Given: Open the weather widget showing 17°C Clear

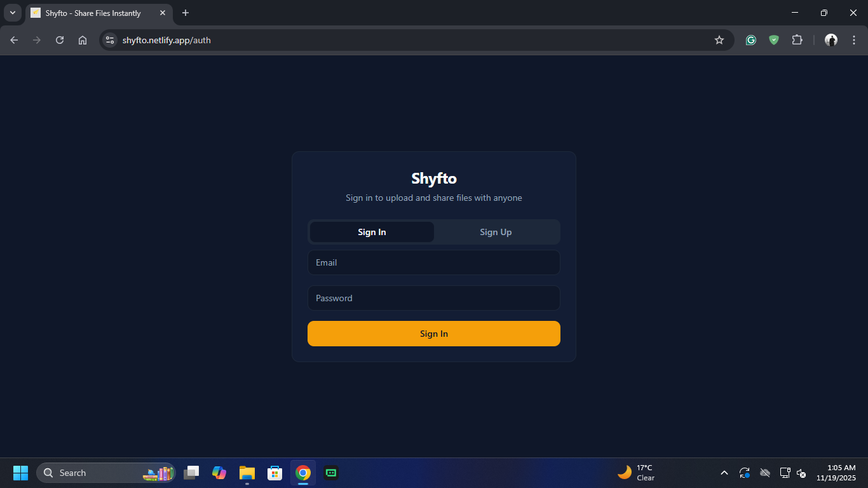Looking at the screenshot, I should (637, 473).
